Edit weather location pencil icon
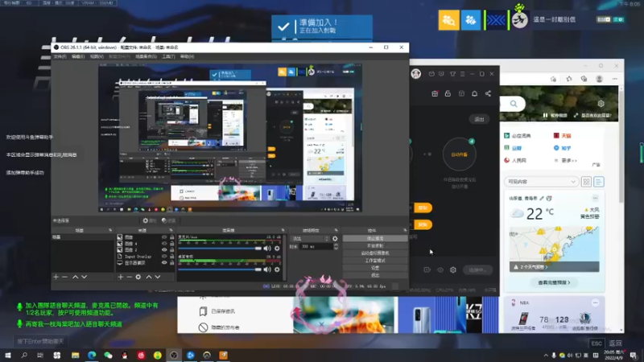 point(542,198)
